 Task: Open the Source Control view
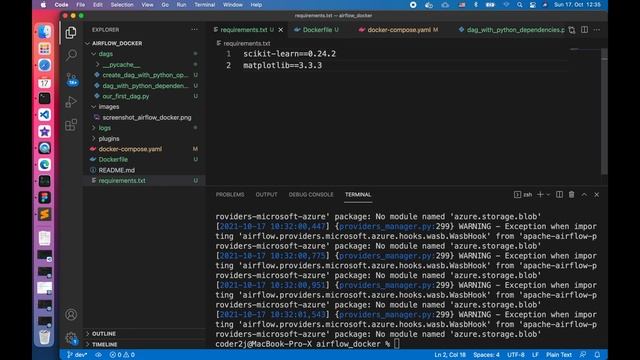tap(71, 79)
